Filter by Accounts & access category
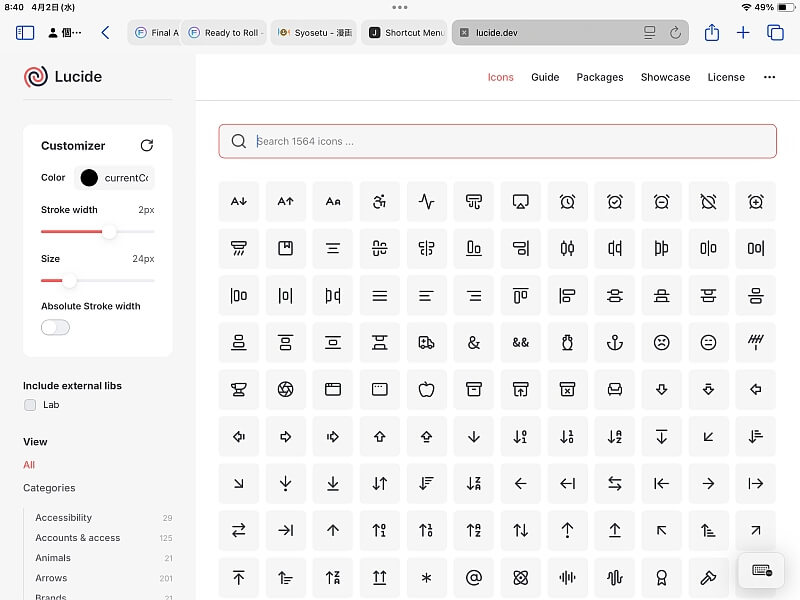Image resolution: width=800 pixels, height=600 pixels. pos(78,538)
